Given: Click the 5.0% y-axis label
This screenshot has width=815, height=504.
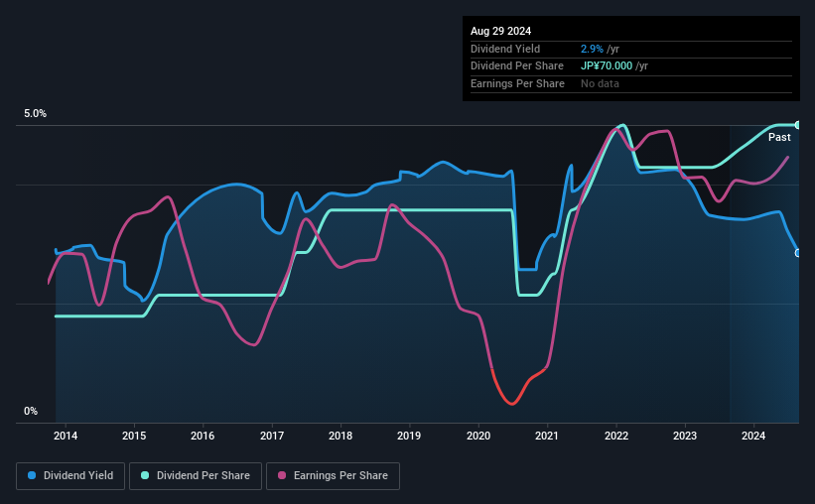Looking at the screenshot, I should [36, 114].
